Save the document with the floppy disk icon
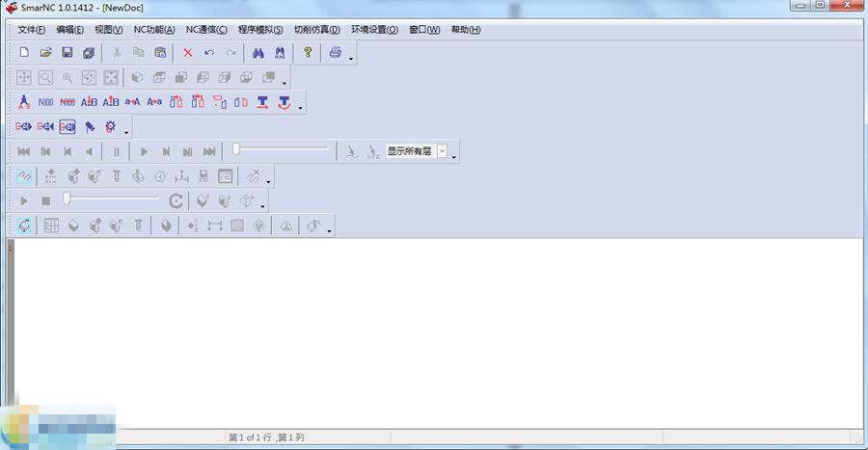 pos(67,53)
